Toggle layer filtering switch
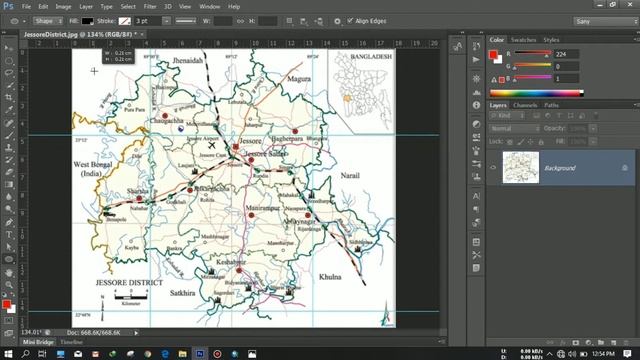Screen dimensions: 640x360 point(596,116)
